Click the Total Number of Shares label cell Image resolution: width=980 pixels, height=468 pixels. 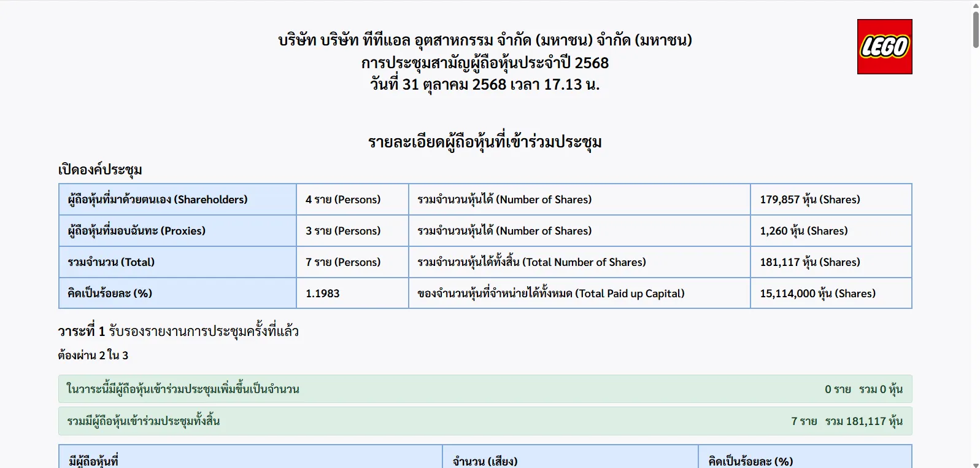tap(579, 262)
